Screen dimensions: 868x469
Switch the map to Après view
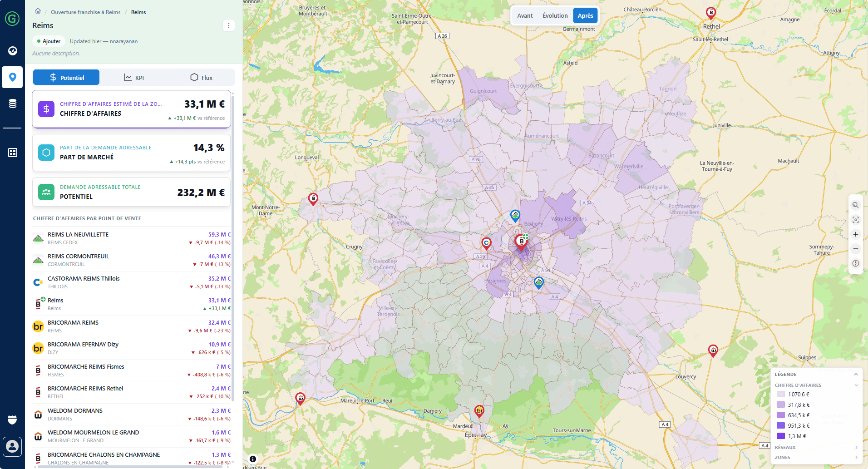[x=585, y=15]
